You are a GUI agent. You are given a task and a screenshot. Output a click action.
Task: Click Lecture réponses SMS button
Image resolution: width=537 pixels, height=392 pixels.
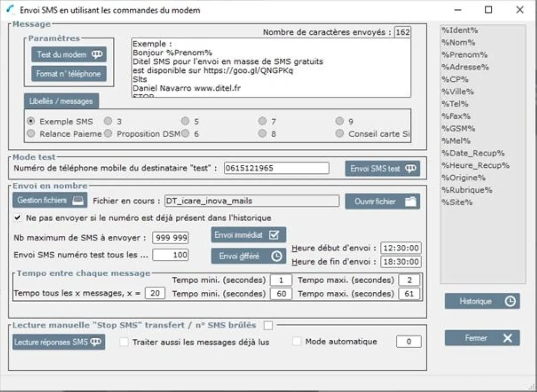[x=59, y=342]
